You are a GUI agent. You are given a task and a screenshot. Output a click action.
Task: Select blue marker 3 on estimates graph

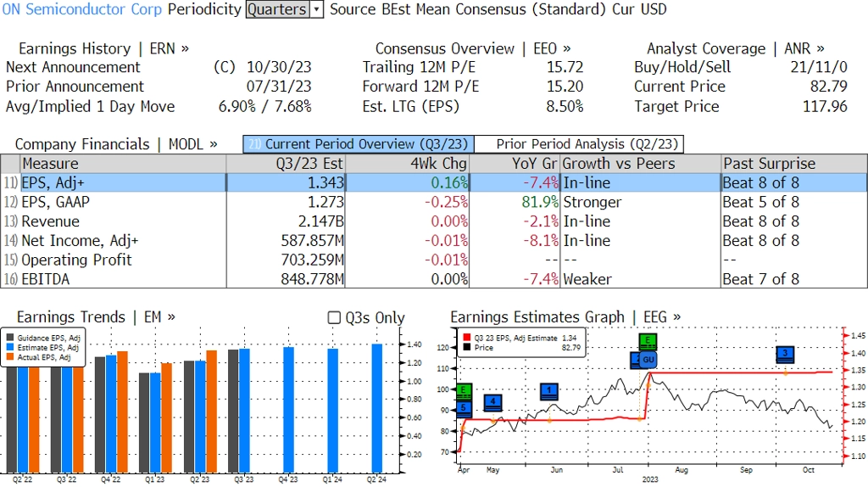(x=785, y=354)
